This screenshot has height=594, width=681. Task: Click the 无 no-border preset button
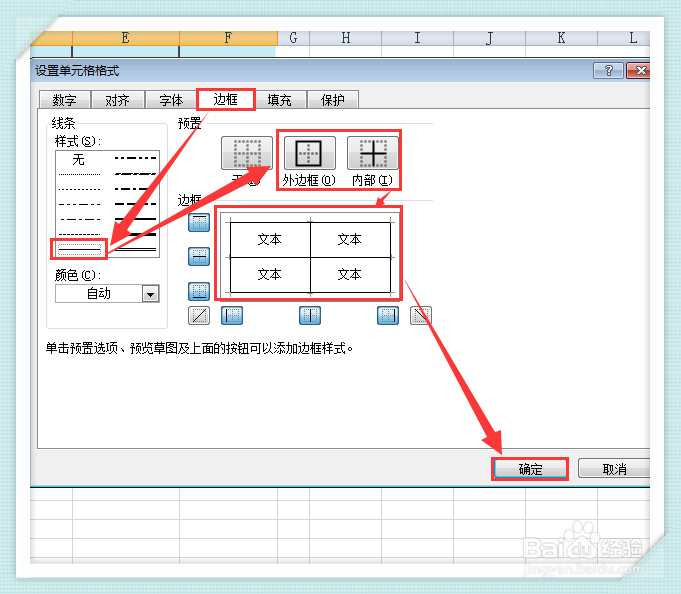tap(247, 153)
